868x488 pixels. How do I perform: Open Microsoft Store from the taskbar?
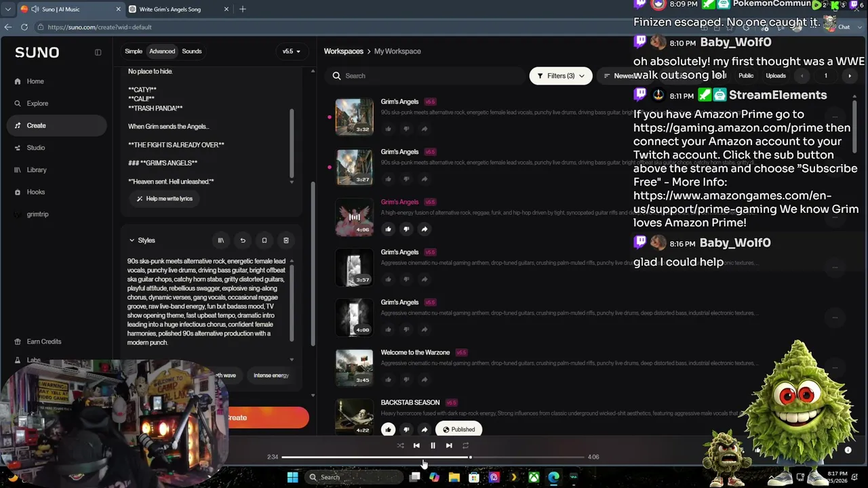474,477
